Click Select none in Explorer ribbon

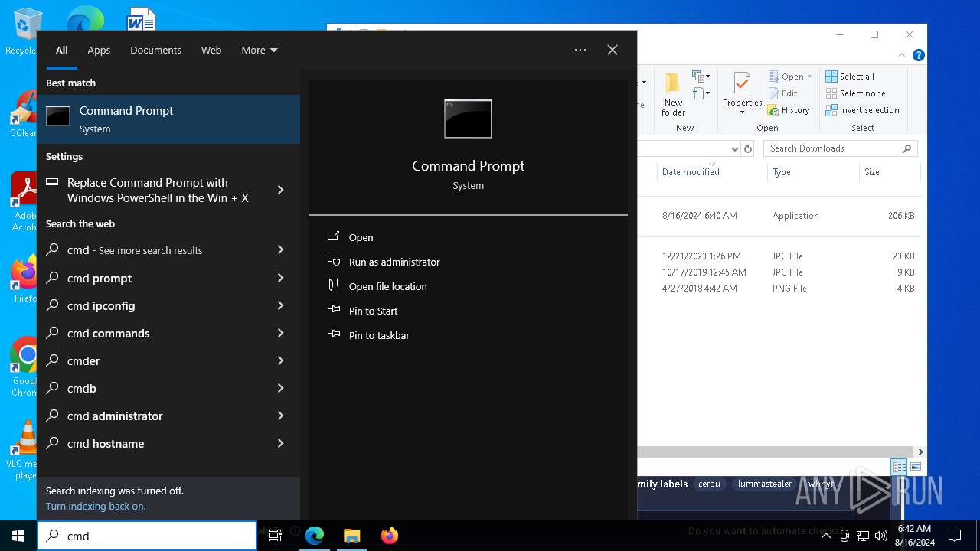click(855, 93)
